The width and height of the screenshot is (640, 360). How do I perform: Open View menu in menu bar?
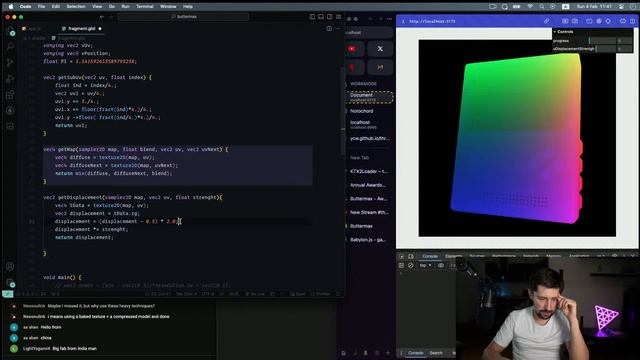[x=97, y=7]
